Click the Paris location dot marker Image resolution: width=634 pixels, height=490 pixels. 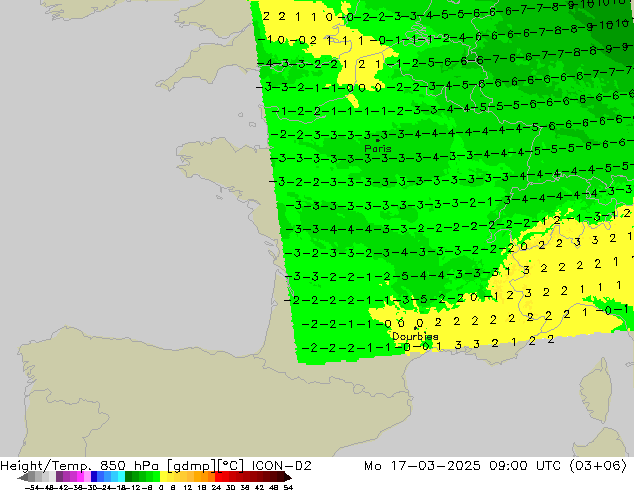coord(378,140)
